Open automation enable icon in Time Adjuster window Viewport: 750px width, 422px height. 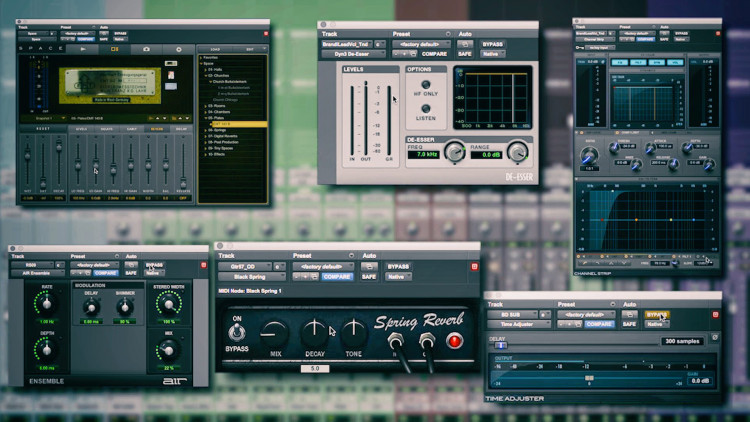629,314
